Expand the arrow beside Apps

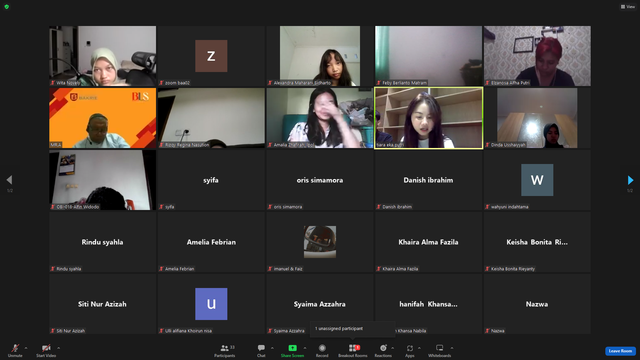[x=419, y=348]
